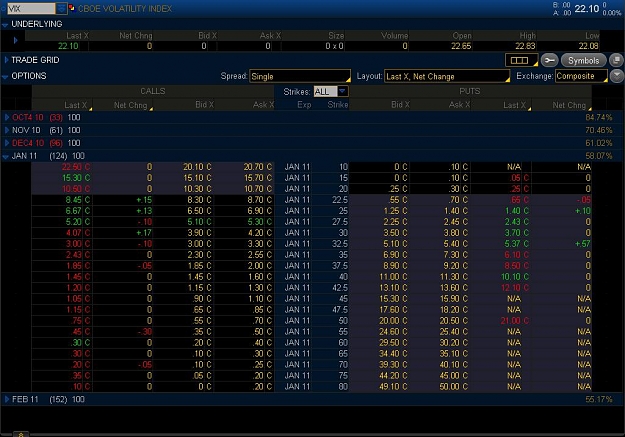Click the 4.20 C call ask at strike 30
This screenshot has height=437, width=625.
(259, 232)
